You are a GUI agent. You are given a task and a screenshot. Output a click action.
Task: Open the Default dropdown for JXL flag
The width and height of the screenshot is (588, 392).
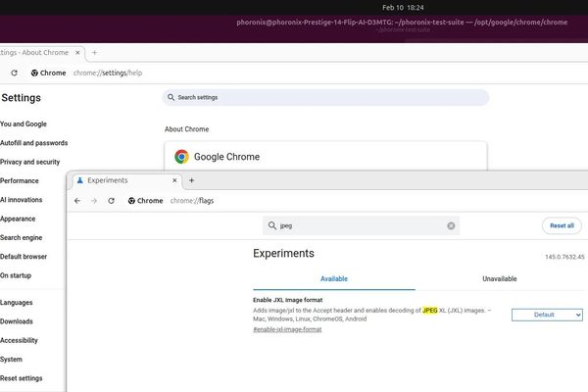[x=547, y=315]
